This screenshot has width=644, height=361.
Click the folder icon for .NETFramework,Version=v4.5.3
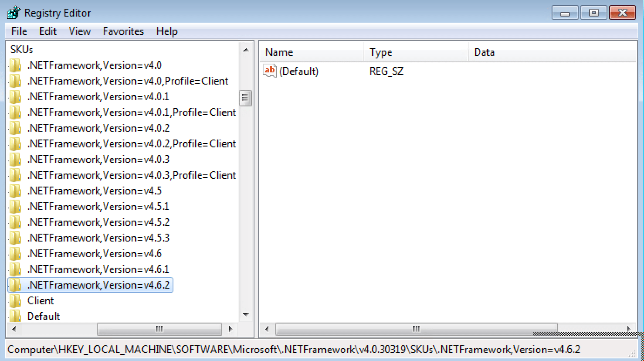click(15, 238)
